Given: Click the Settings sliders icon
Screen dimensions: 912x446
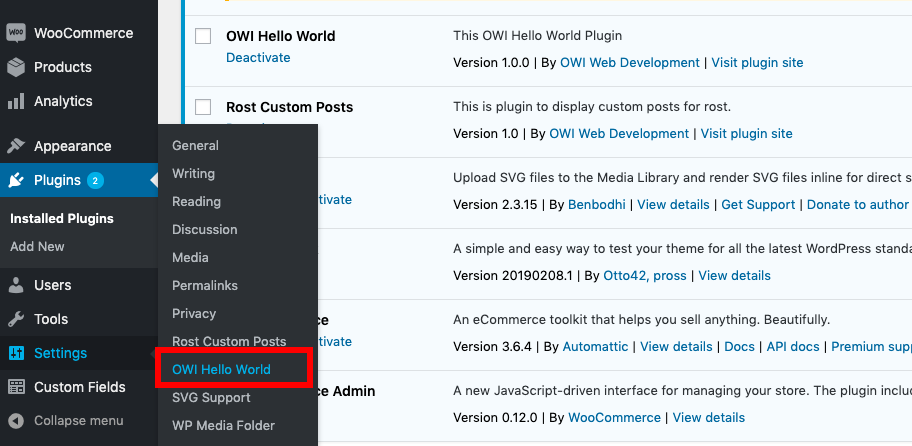Looking at the screenshot, I should tap(16, 353).
